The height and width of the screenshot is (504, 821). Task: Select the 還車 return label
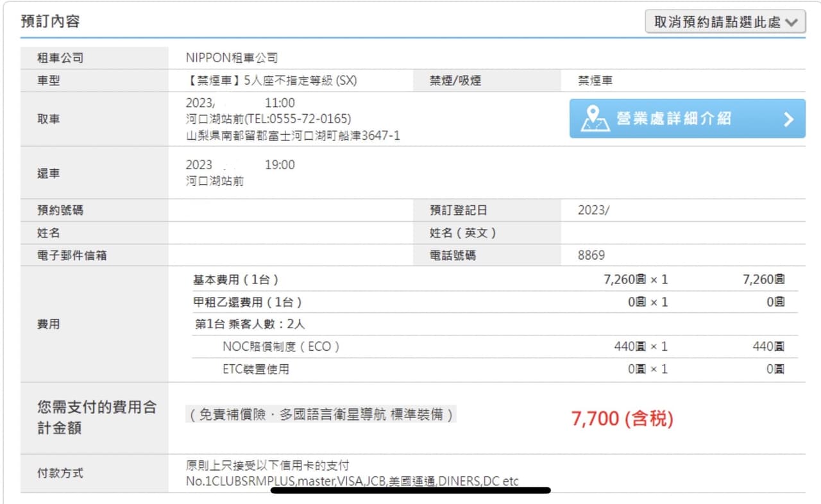[49, 173]
